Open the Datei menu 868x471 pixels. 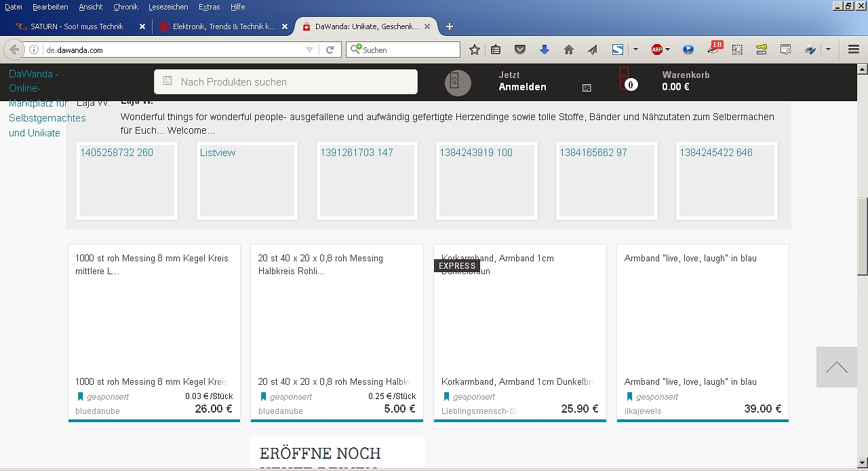(x=14, y=7)
